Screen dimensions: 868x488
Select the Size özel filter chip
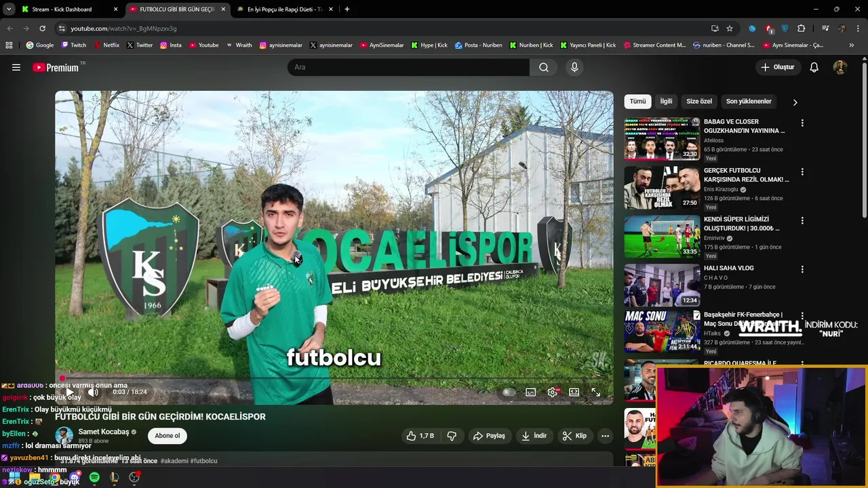point(699,102)
